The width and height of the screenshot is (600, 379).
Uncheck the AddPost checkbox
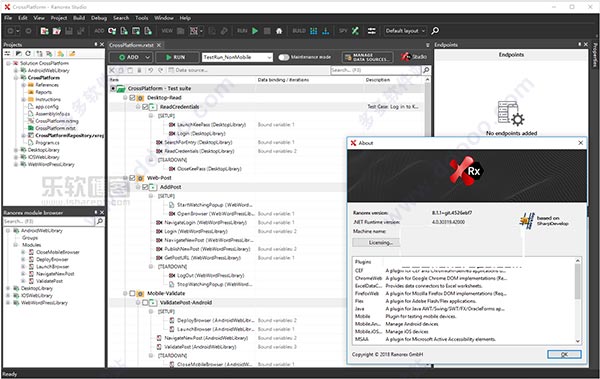pyautogui.click(x=145, y=187)
